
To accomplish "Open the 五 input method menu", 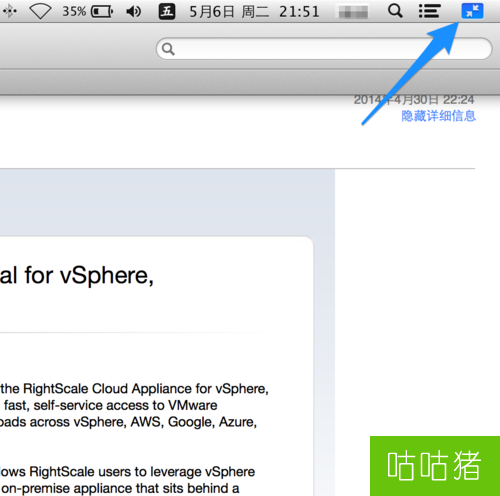I will pyautogui.click(x=167, y=12).
